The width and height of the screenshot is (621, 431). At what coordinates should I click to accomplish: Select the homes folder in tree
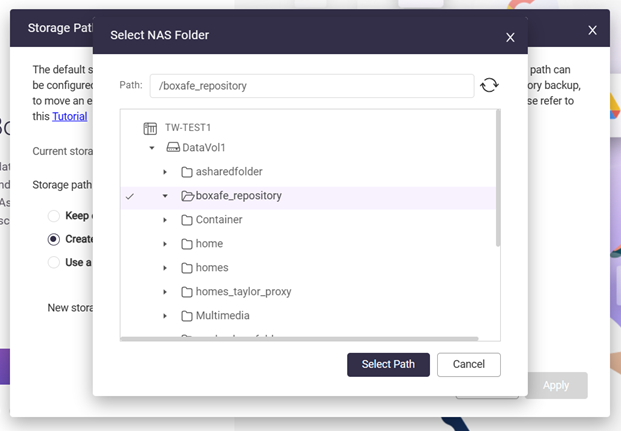pos(212,268)
